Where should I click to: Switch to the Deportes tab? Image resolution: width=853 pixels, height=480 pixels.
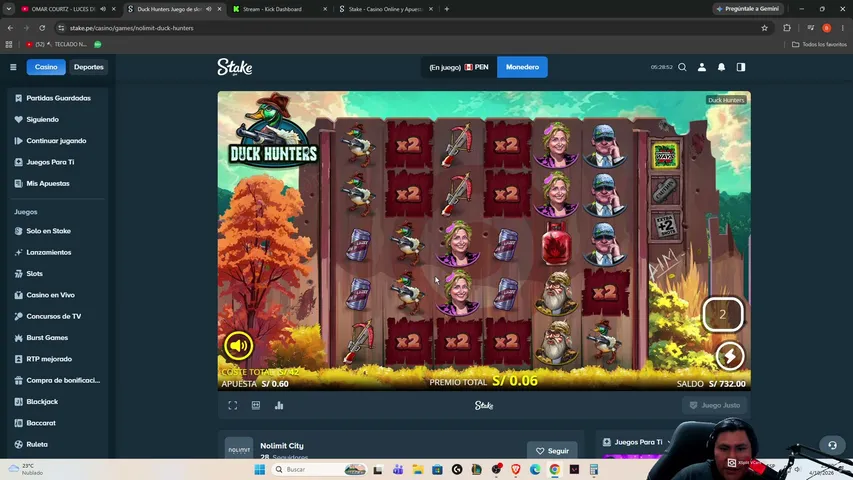click(x=89, y=67)
